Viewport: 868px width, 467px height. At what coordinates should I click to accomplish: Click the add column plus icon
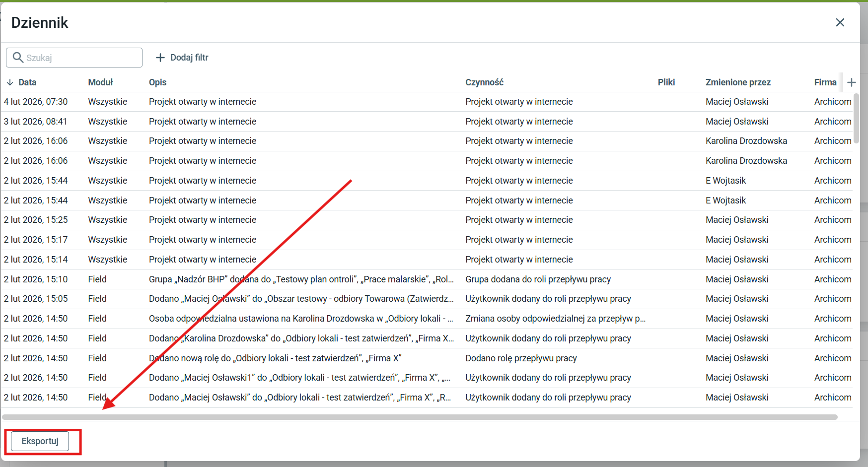(851, 82)
